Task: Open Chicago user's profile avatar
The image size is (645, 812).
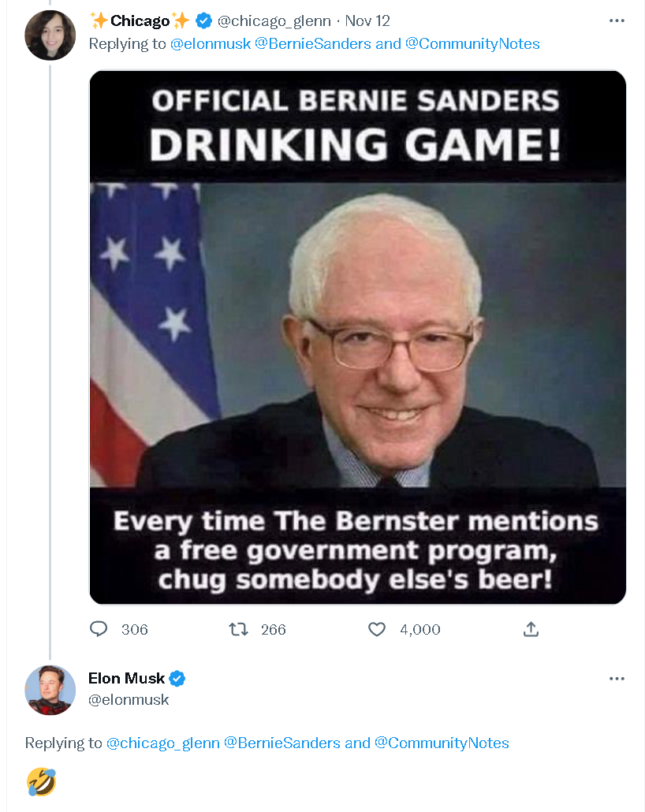Action: tap(50, 35)
